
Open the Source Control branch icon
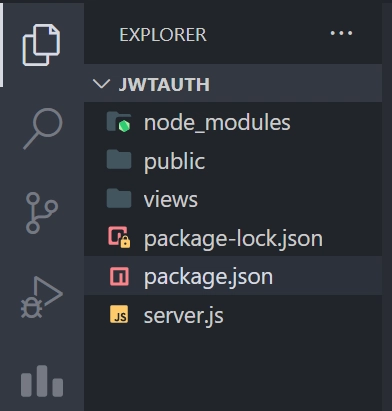tap(42, 213)
